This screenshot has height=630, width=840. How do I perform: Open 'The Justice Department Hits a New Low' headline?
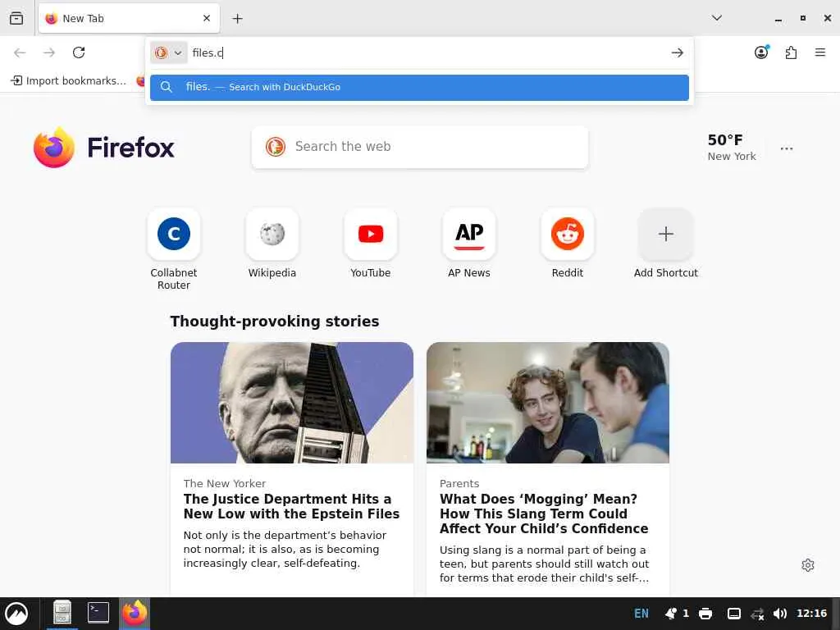(x=291, y=506)
